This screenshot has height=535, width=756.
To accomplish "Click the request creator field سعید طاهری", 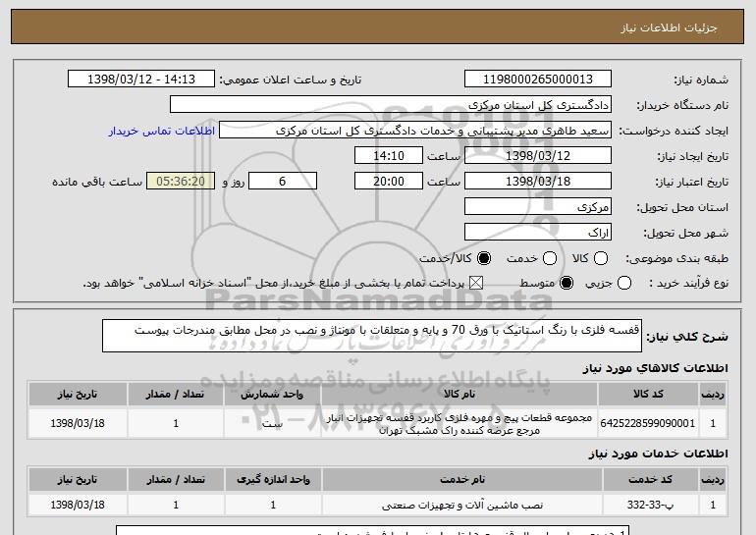I will 415,131.
